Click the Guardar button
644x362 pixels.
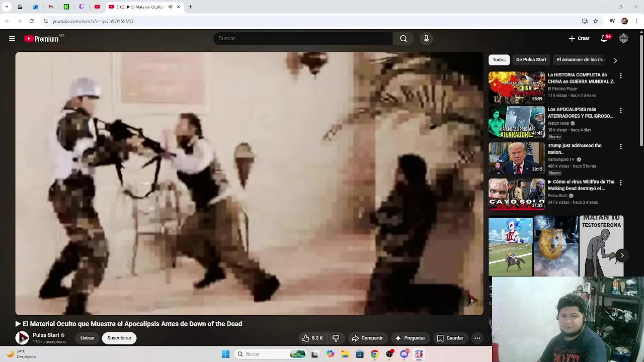click(x=450, y=338)
